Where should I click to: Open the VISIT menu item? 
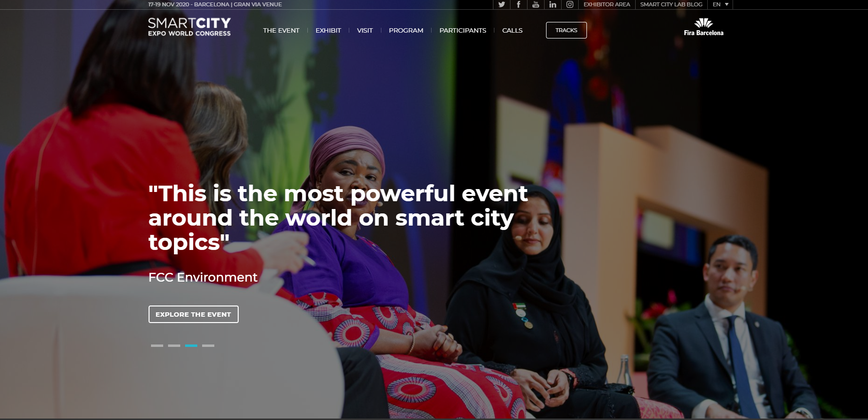tap(365, 30)
